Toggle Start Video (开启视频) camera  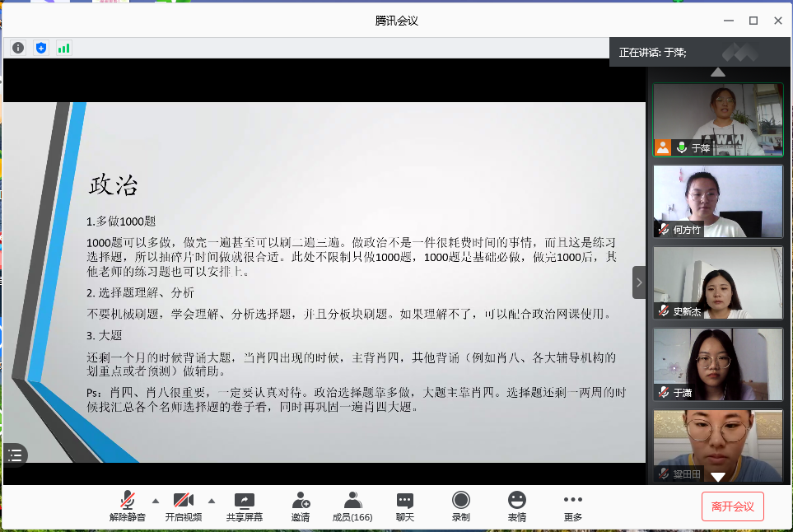pos(183,501)
